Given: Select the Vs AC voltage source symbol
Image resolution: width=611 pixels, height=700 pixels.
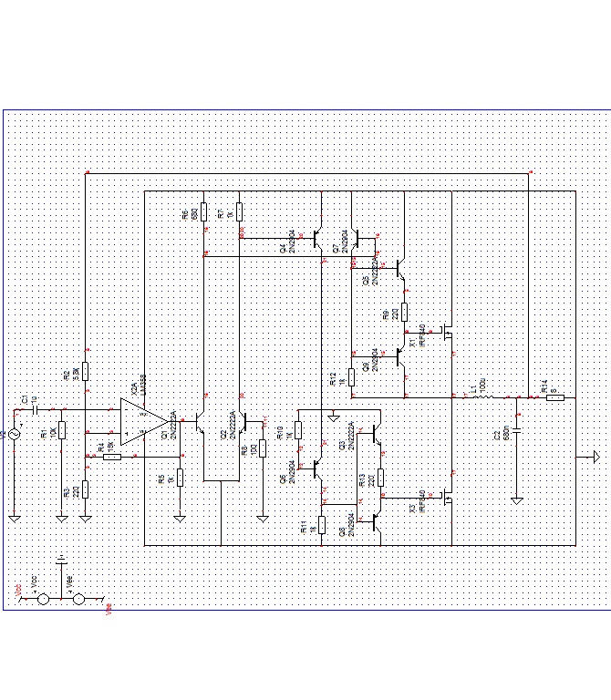Looking at the screenshot, I should pos(15,434).
